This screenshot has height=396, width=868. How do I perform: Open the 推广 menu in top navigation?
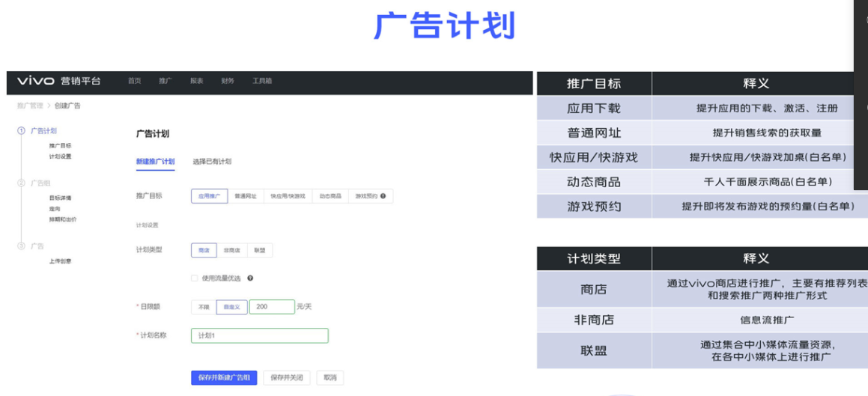tap(165, 81)
